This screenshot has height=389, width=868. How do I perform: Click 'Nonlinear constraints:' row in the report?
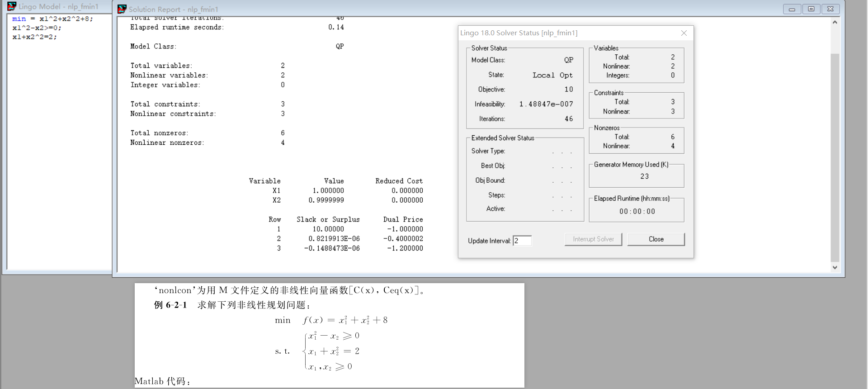pyautogui.click(x=208, y=114)
